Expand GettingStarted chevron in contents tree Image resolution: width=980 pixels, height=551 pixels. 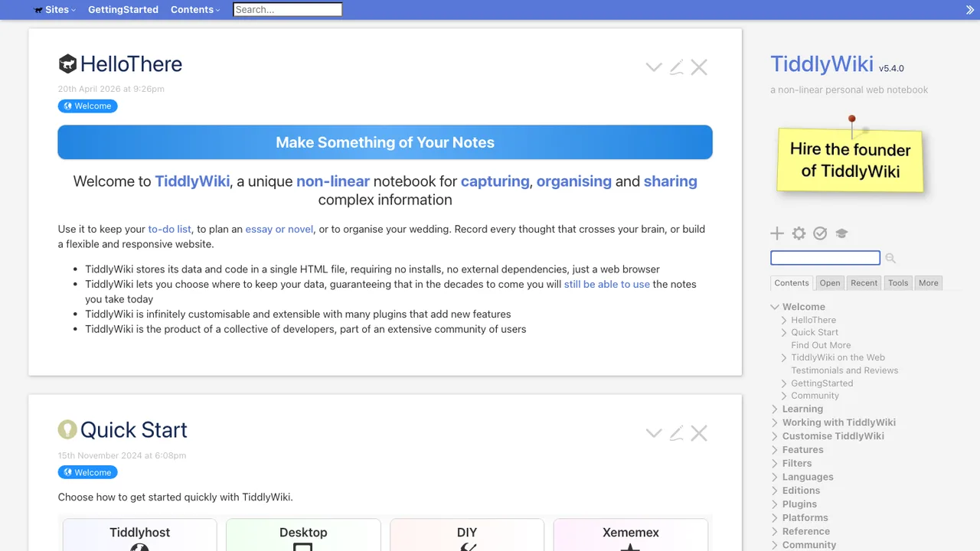(x=784, y=383)
